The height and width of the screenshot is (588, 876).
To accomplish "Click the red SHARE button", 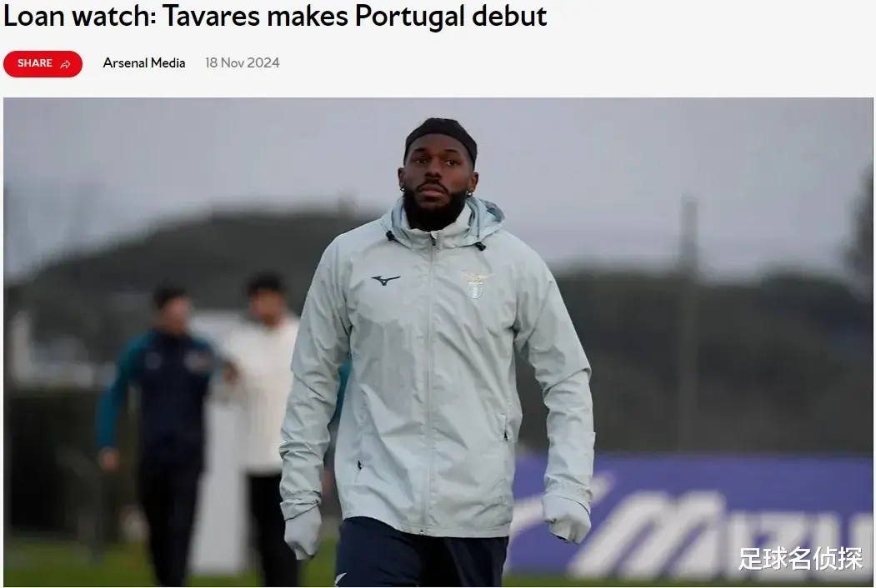I will click(43, 63).
